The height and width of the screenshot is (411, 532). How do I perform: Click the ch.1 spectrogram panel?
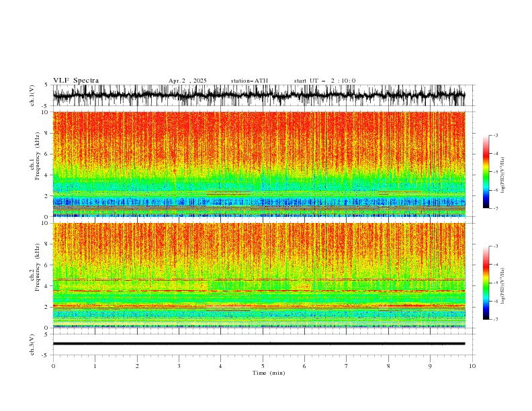259,164
